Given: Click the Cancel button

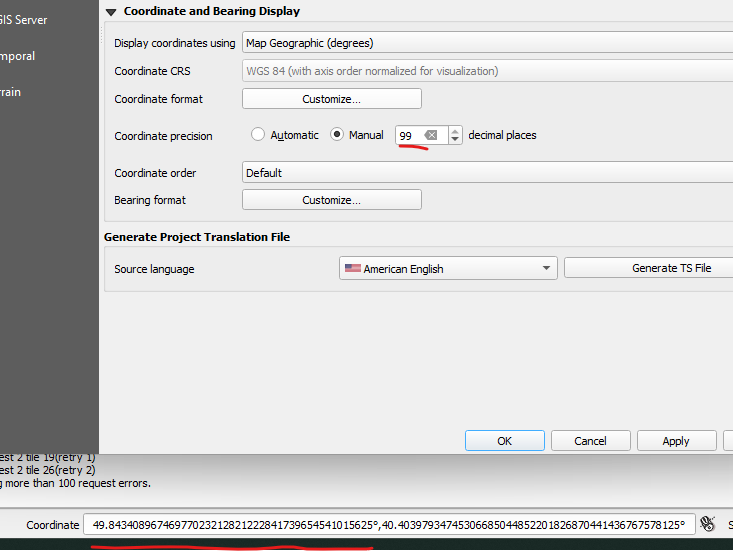Looking at the screenshot, I should click(x=590, y=441).
